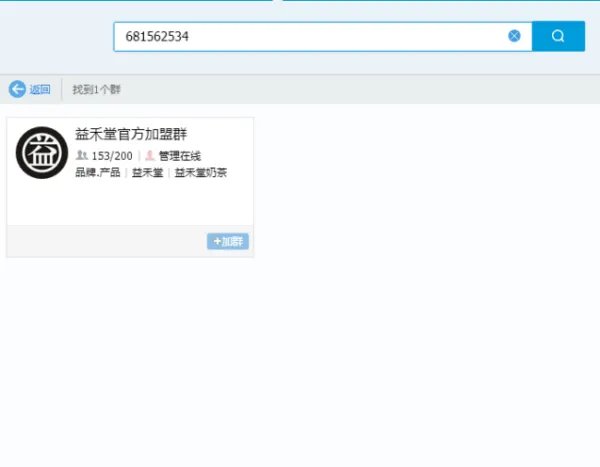Select the 益禾堂奶茶 tag

pos(201,173)
